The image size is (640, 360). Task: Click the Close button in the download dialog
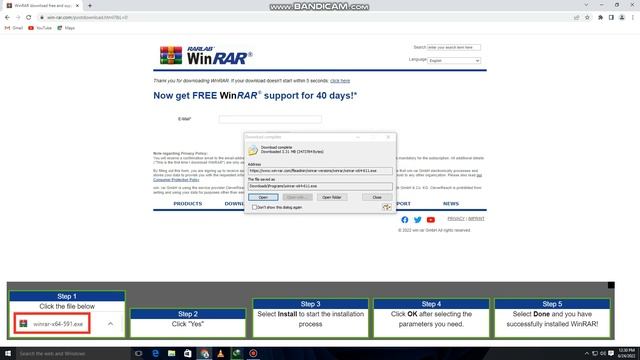click(x=377, y=197)
